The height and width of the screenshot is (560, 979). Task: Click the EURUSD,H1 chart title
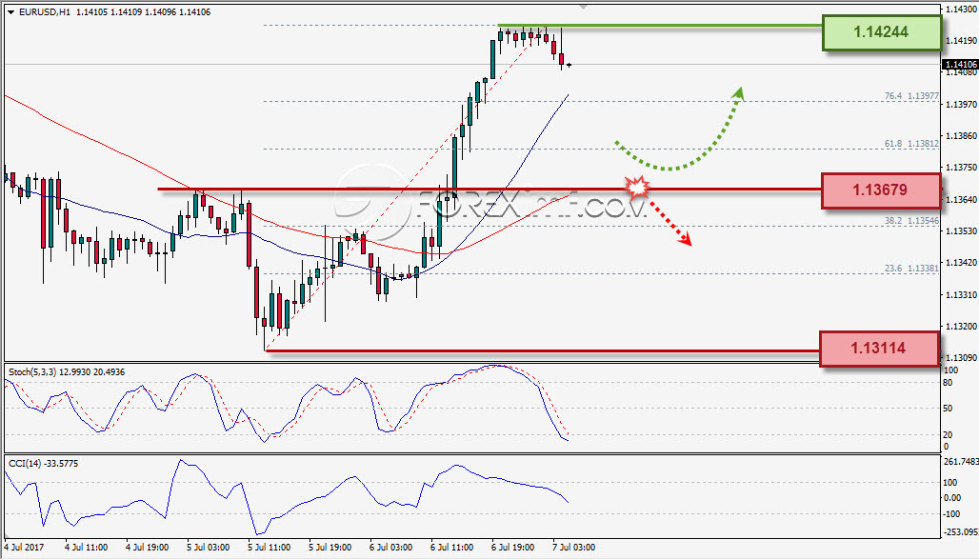(45, 11)
